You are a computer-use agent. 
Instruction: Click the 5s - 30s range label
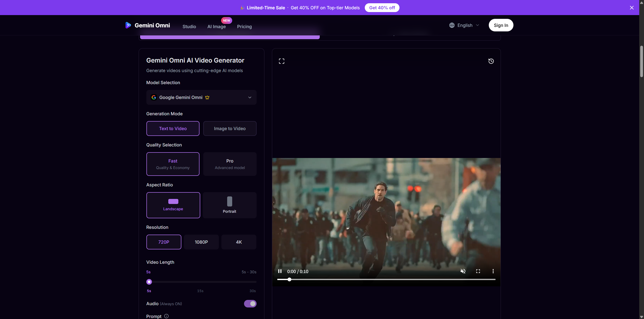[249, 272]
